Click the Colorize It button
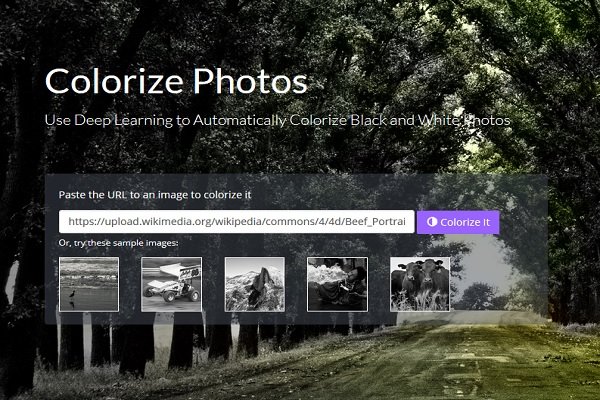600x400 pixels. [x=458, y=222]
